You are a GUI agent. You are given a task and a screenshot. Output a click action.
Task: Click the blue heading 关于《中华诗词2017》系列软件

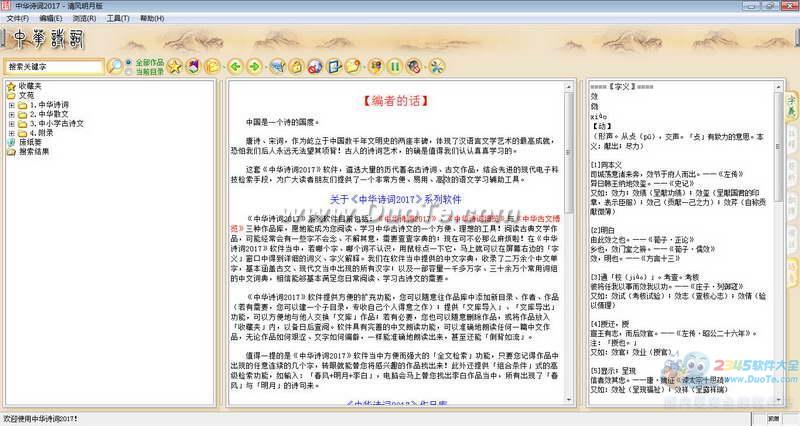(395, 199)
